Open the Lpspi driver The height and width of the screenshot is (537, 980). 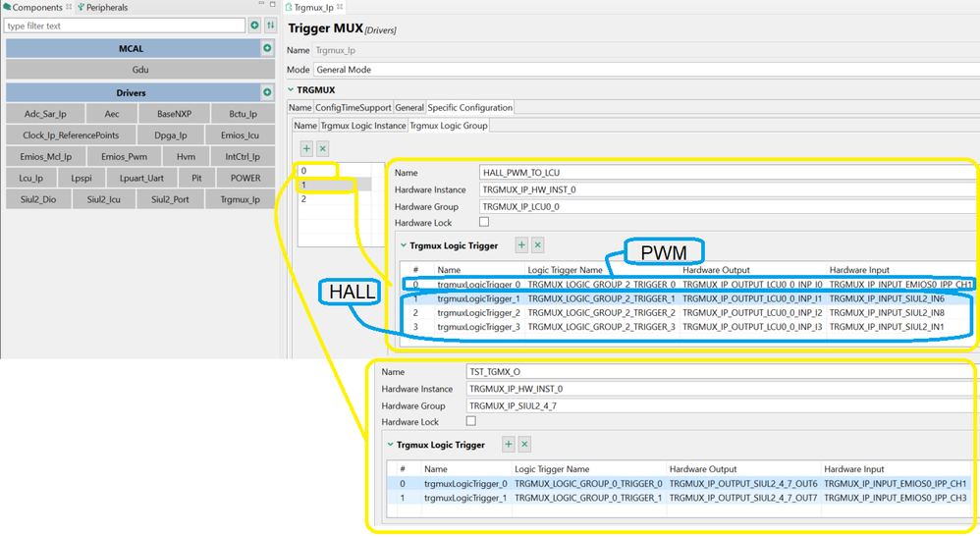pos(82,178)
